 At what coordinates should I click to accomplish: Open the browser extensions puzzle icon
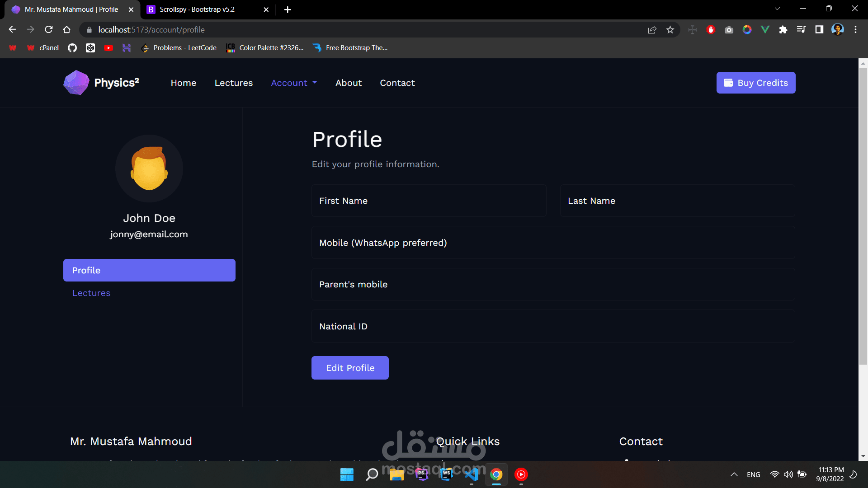783,30
